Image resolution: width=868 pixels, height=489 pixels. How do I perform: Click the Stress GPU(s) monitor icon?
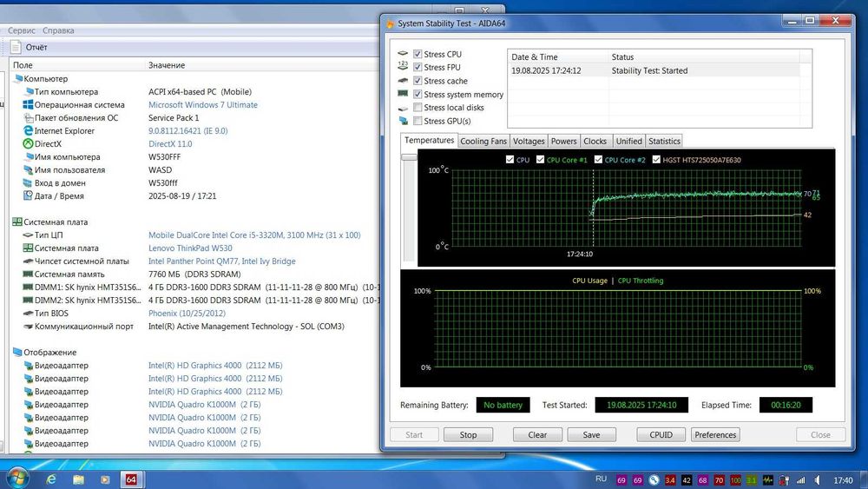[x=403, y=120]
